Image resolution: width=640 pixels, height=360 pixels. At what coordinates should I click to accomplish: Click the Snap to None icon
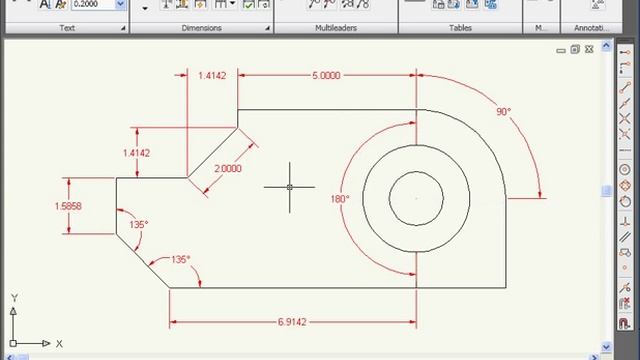click(x=625, y=304)
